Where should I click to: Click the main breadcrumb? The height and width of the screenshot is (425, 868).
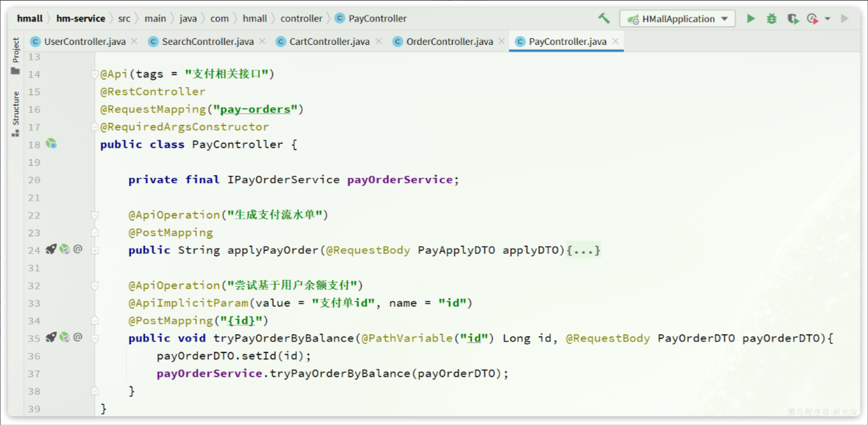click(x=155, y=19)
